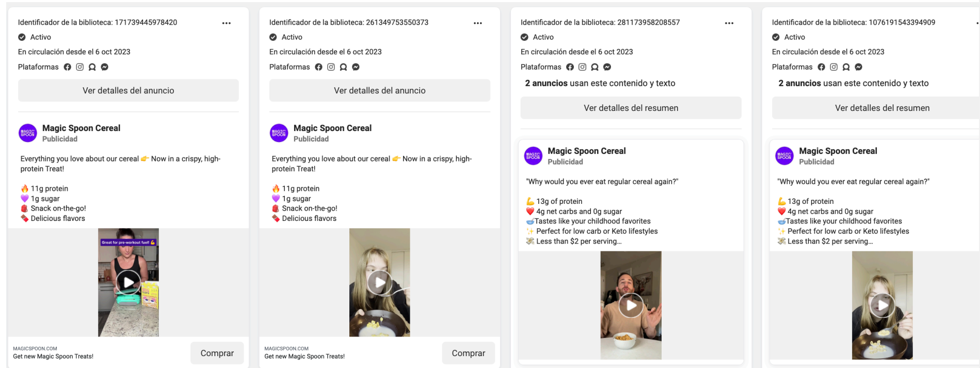Click 'En circulación desde el 6 oct 2023' in first ad
This screenshot has width=980, height=368.
click(x=74, y=52)
